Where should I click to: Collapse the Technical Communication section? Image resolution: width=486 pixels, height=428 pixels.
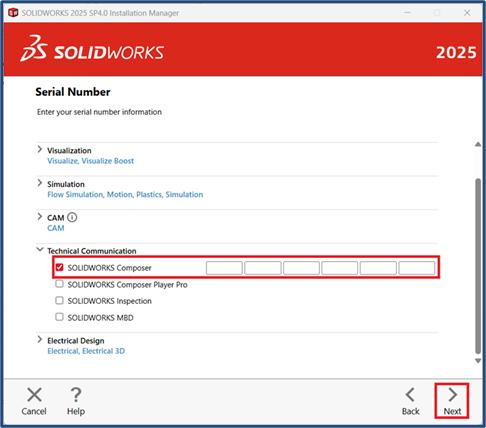coord(40,249)
